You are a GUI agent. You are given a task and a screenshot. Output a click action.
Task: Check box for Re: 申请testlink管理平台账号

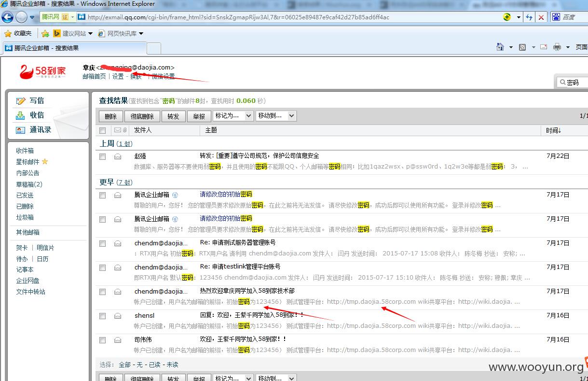(102, 268)
